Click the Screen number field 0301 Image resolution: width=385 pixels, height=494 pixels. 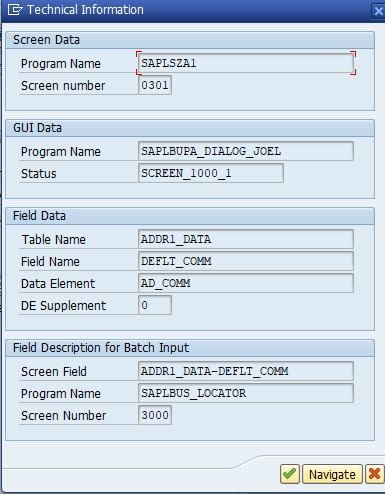click(x=155, y=85)
